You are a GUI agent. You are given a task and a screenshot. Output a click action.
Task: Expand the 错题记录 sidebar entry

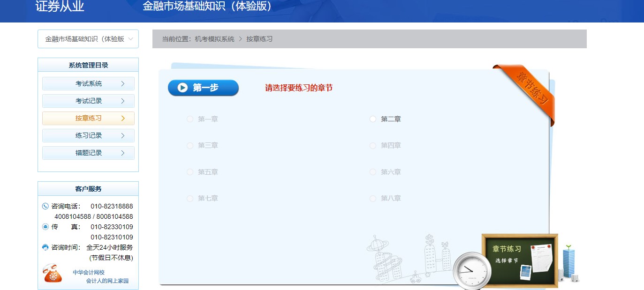[x=88, y=153]
